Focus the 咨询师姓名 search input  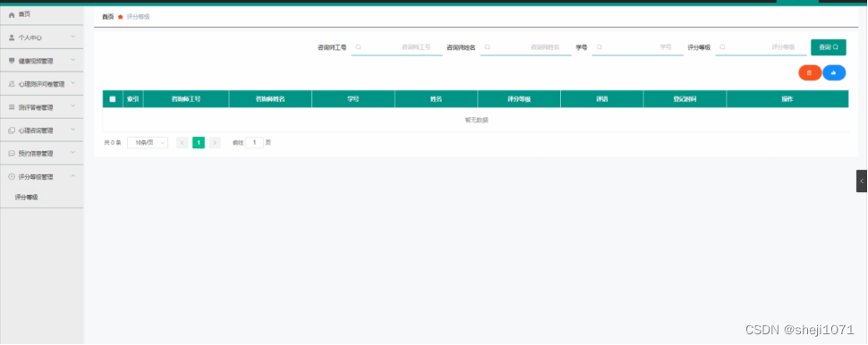pos(526,47)
